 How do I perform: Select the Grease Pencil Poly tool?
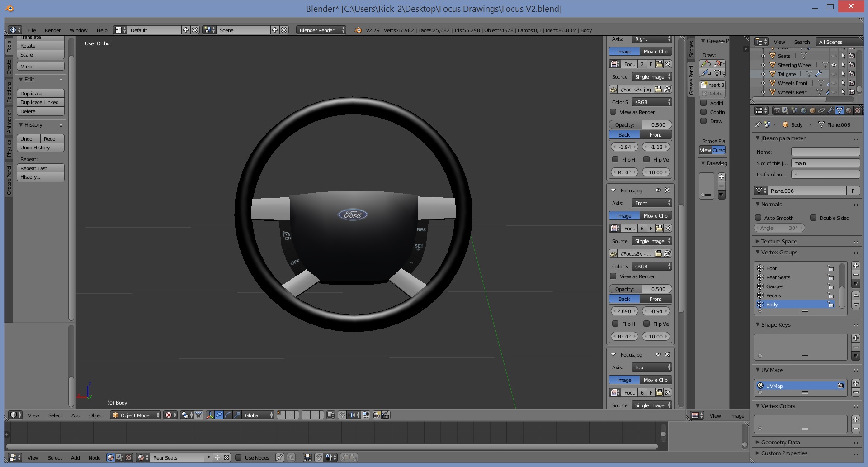[x=719, y=72]
